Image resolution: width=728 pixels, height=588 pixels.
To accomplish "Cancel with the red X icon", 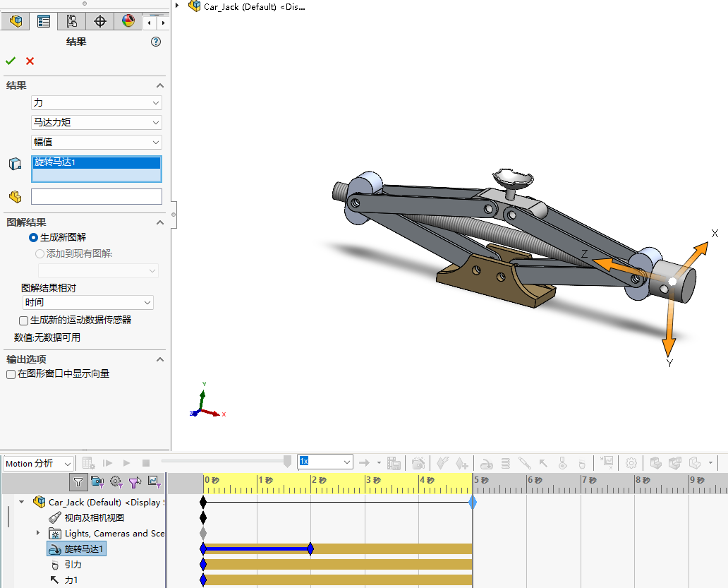I will click(x=30, y=61).
